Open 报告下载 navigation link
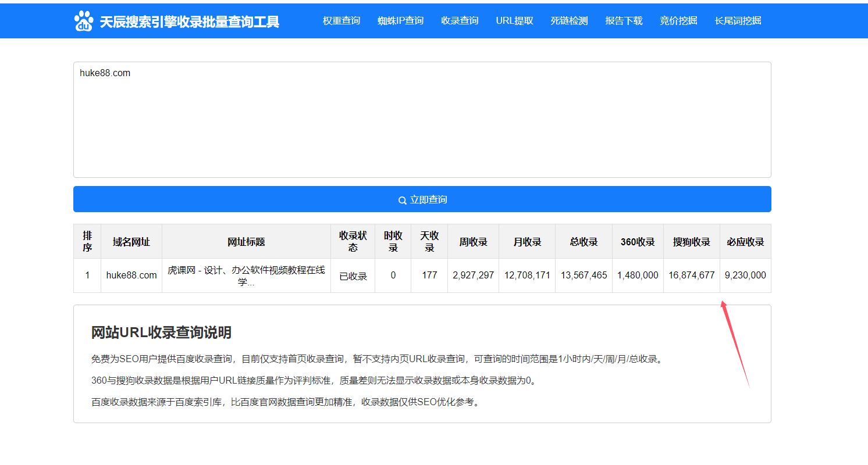The image size is (868, 465). point(624,21)
